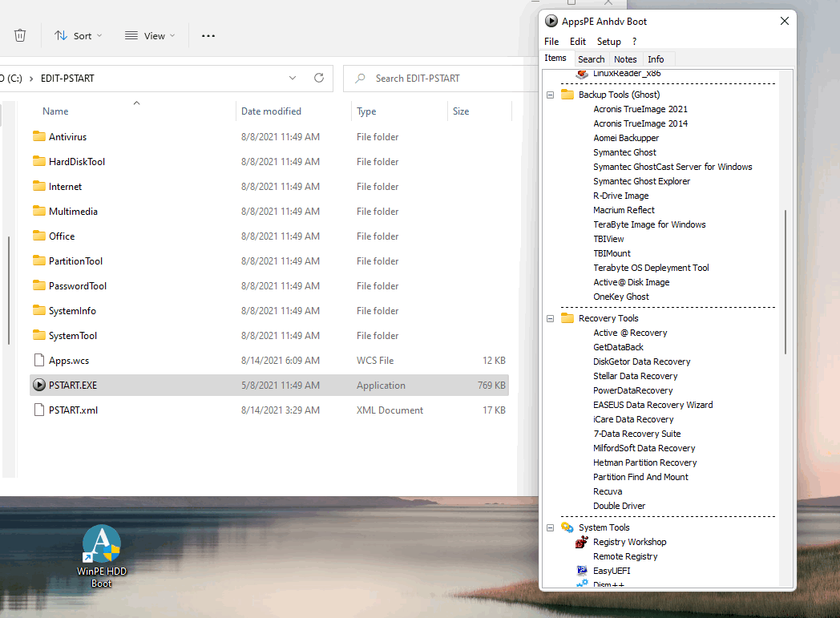Screen dimensions: 840x618
Task: Click the AppsPE Anhdv Boot title icon
Action: (x=551, y=21)
